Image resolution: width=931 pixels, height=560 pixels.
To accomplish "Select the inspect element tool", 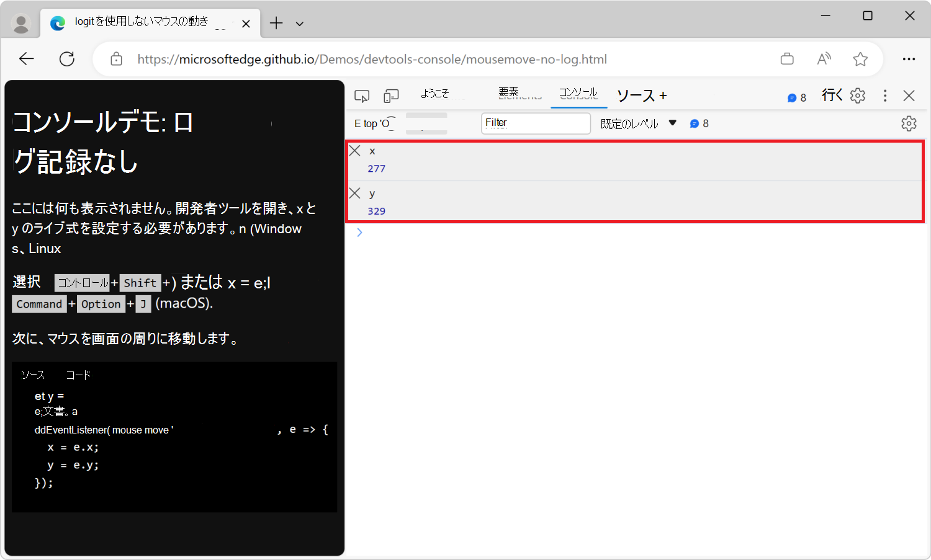I will pos(362,96).
